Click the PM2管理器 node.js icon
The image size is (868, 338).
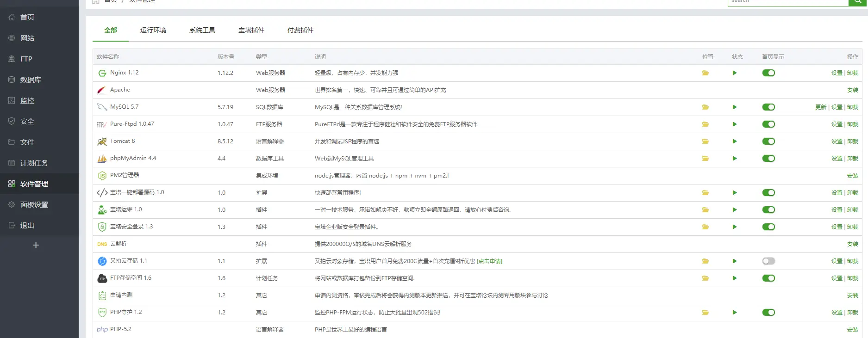point(102,176)
